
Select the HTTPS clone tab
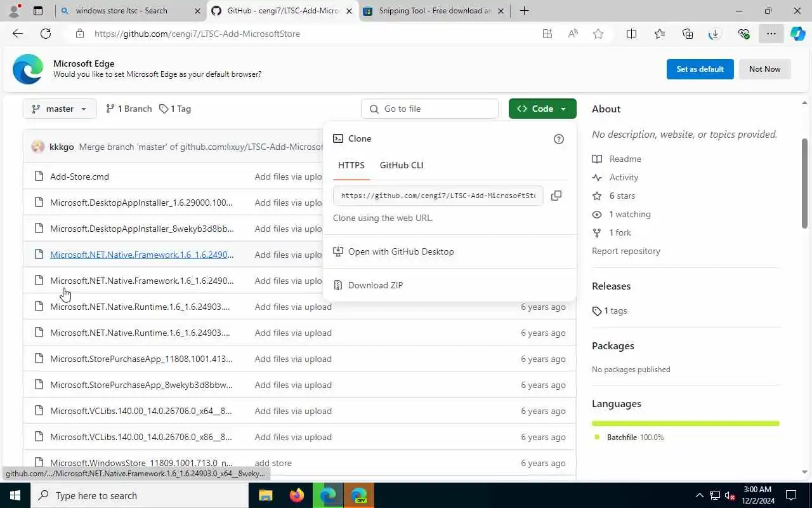pyautogui.click(x=351, y=165)
